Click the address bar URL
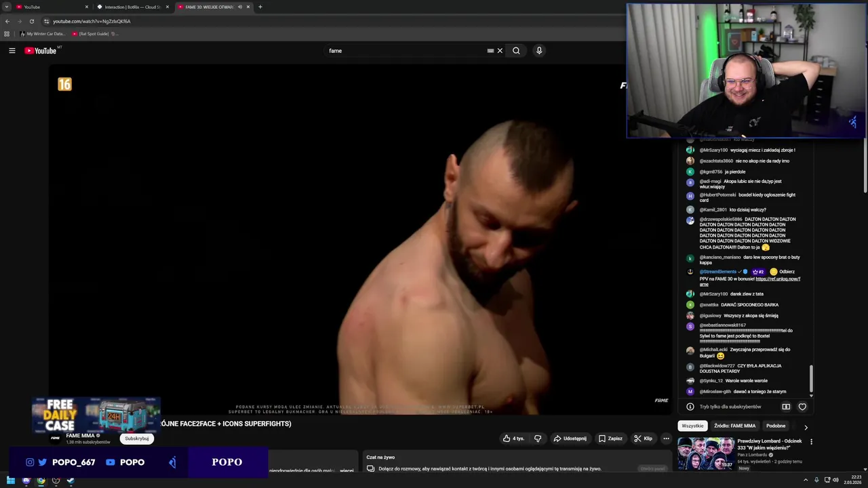The height and width of the screenshot is (488, 868). (92, 21)
